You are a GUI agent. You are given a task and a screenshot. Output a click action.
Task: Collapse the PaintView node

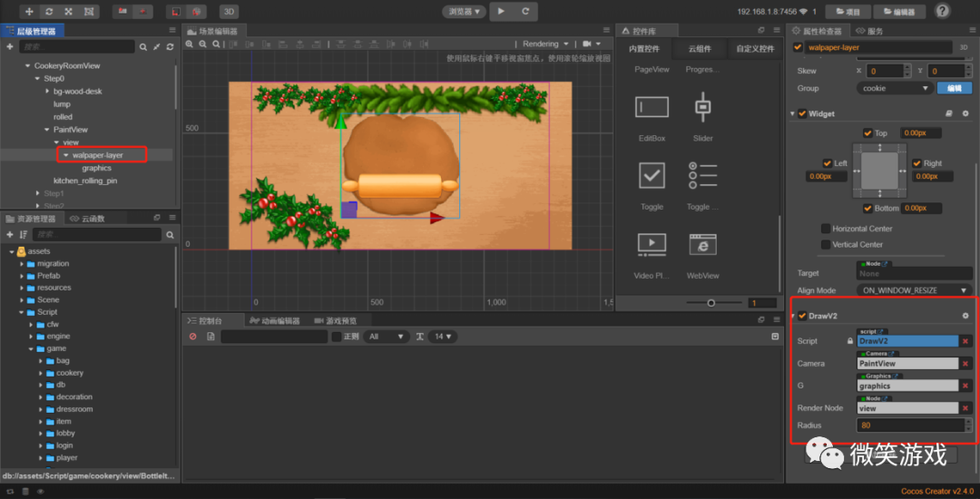47,129
